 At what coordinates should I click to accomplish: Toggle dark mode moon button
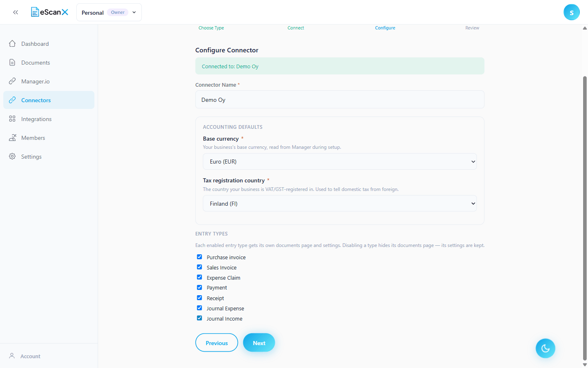tap(545, 348)
